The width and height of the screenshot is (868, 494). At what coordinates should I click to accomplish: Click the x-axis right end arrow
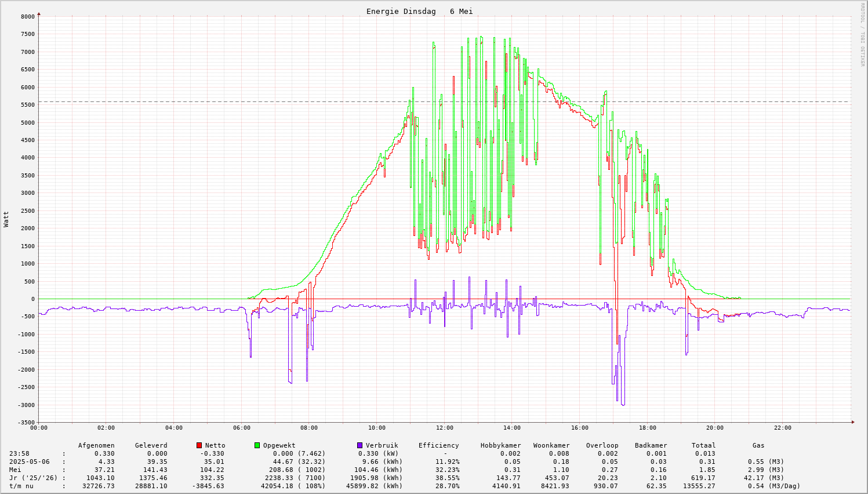(x=852, y=422)
